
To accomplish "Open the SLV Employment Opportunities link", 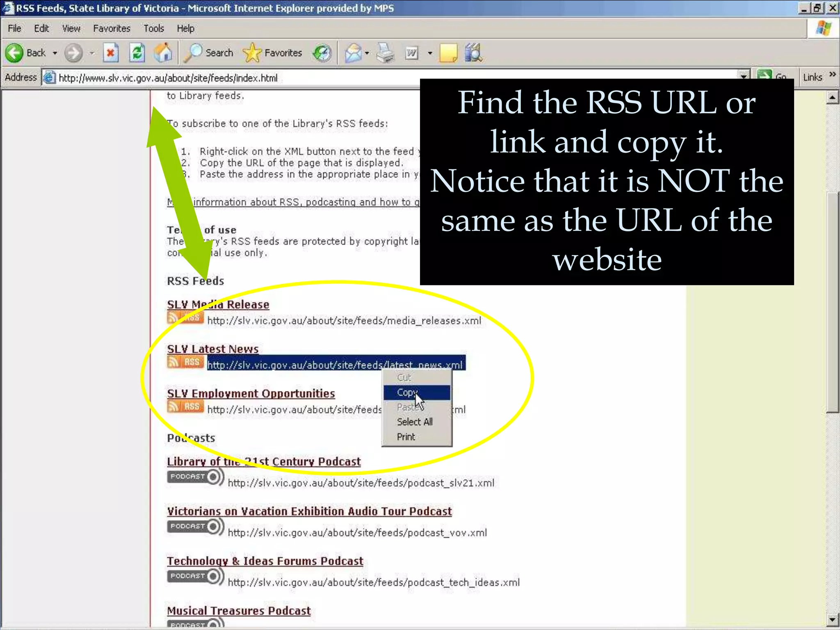I will coord(251,393).
